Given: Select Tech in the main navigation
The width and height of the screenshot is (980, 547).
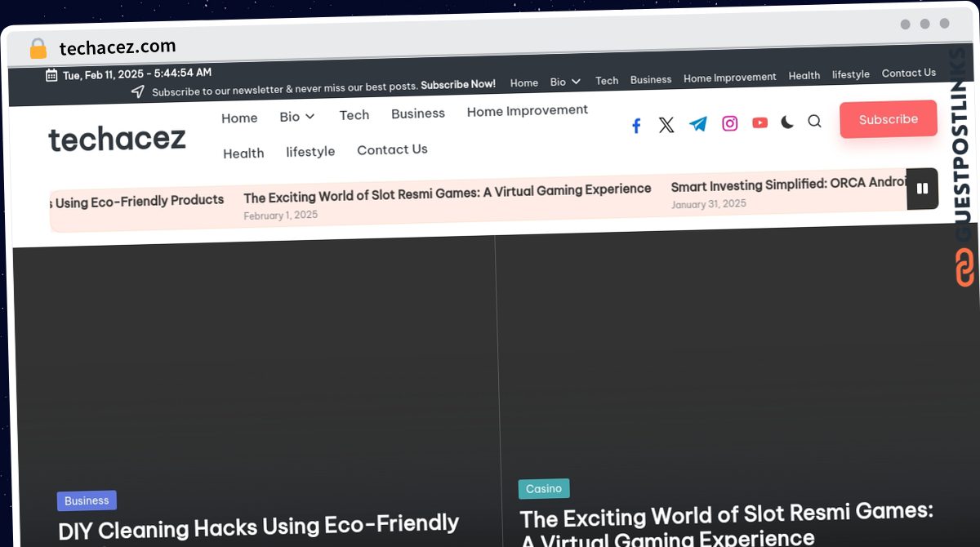Looking at the screenshot, I should click(x=354, y=115).
